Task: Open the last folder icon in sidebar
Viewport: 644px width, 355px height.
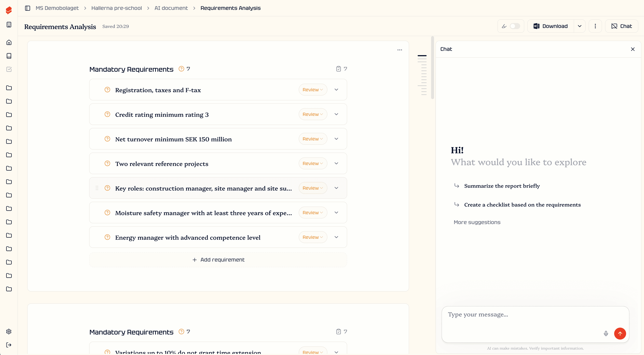Action: [9, 289]
